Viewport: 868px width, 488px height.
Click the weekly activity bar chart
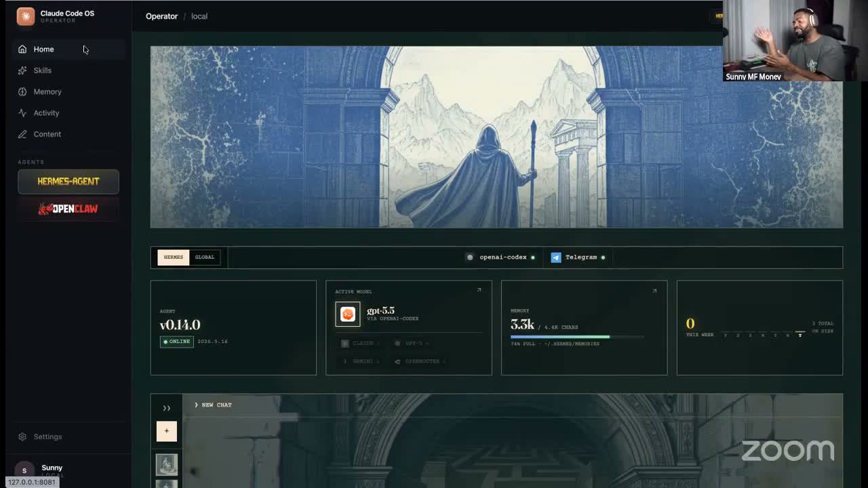click(x=763, y=333)
